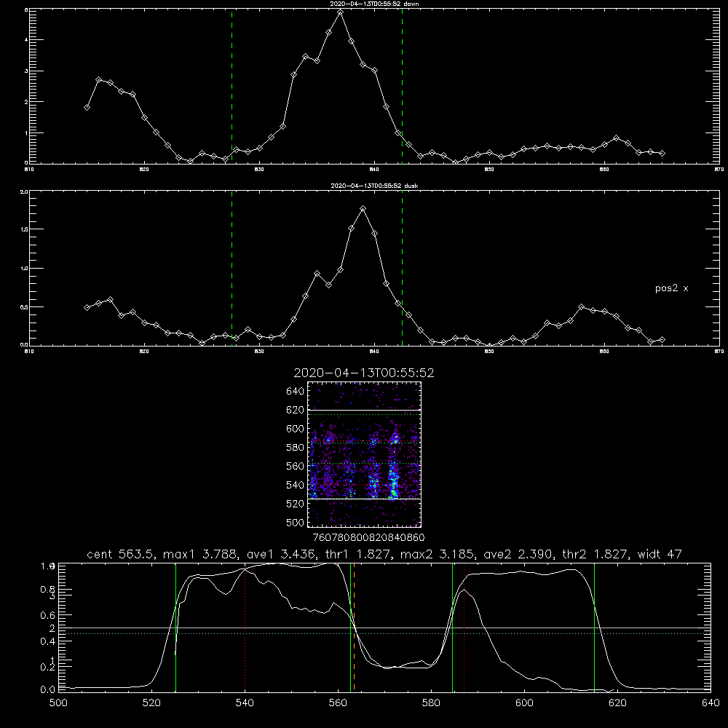Viewport: 728px width, 728px height.
Task: Click the dusk plot y-axis label 1.5
Action: click(x=24, y=229)
